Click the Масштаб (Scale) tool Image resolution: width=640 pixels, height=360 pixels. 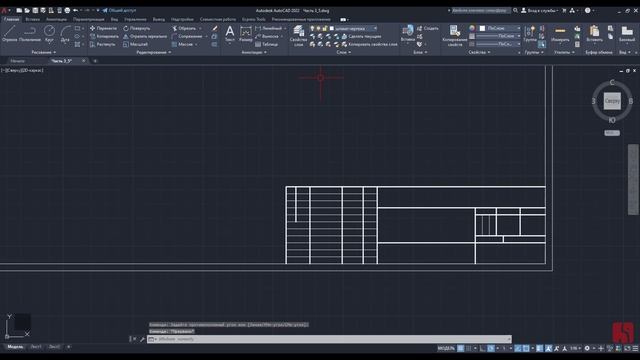coord(136,44)
